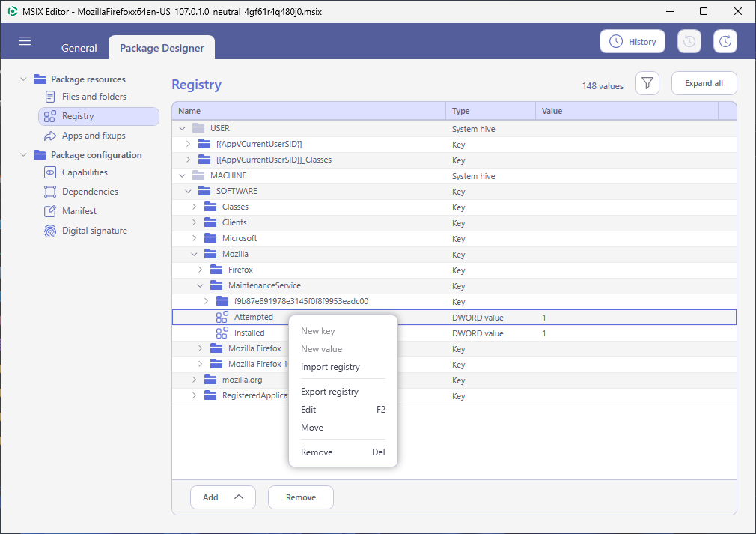Expand the RegisteredApplications key
This screenshot has height=534, width=756.
tap(194, 395)
